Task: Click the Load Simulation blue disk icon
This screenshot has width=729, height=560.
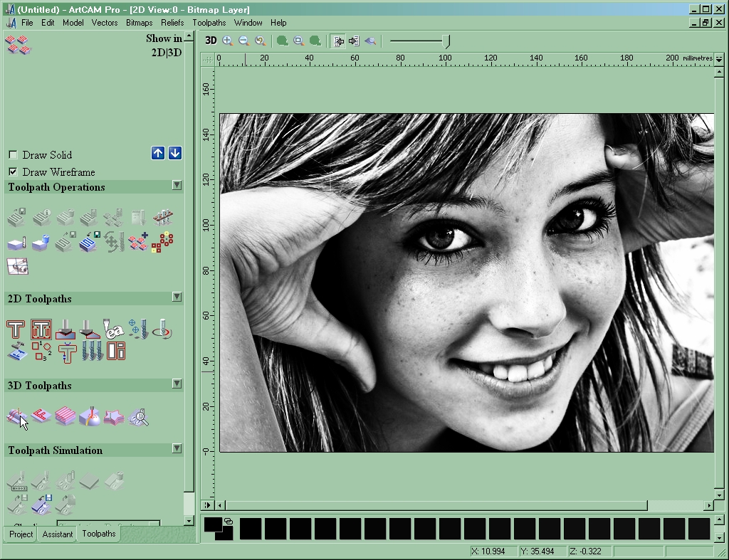Action: point(41,504)
